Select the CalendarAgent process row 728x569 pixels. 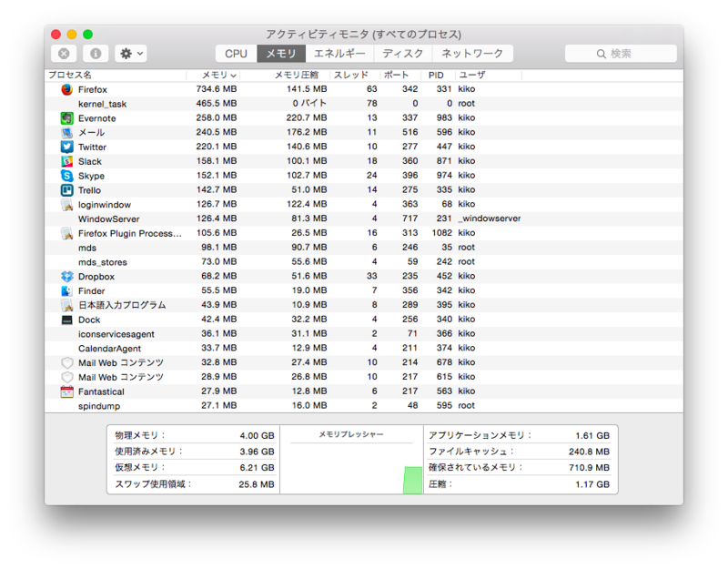[x=364, y=349]
